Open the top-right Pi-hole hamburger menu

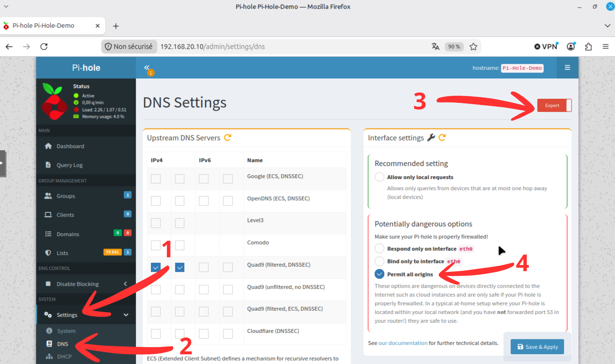[567, 68]
